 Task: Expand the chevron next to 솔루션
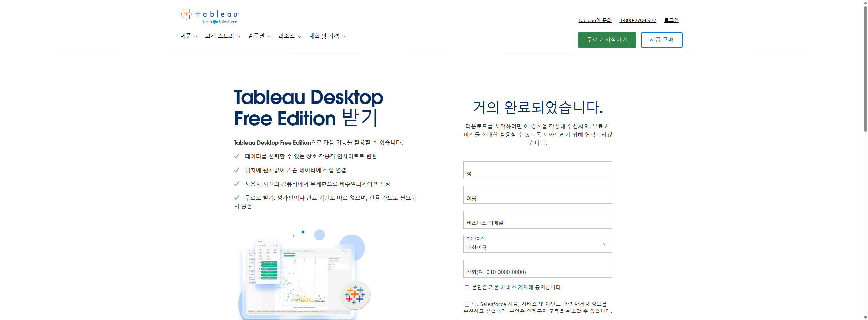pos(269,37)
